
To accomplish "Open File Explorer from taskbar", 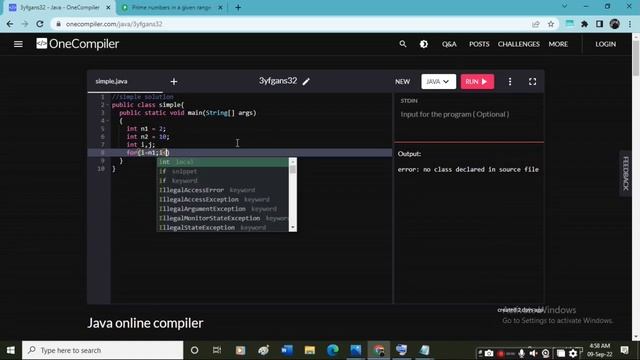I will click(x=310, y=350).
